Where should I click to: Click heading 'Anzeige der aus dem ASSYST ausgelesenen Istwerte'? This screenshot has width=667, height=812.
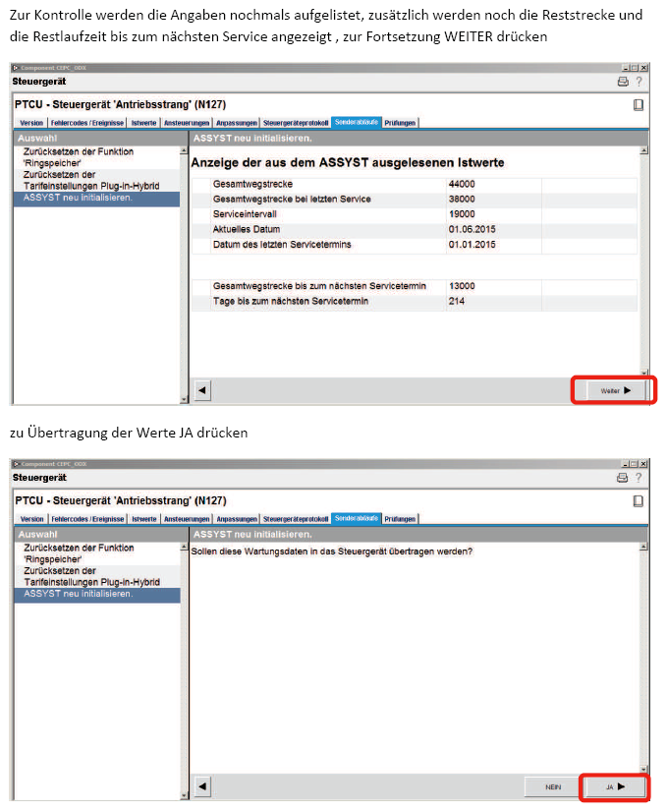click(348, 163)
